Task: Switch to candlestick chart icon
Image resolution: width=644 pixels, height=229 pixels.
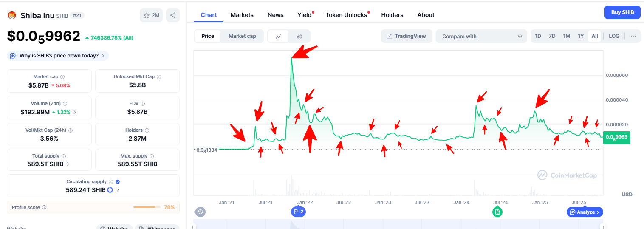Action: 299,36
